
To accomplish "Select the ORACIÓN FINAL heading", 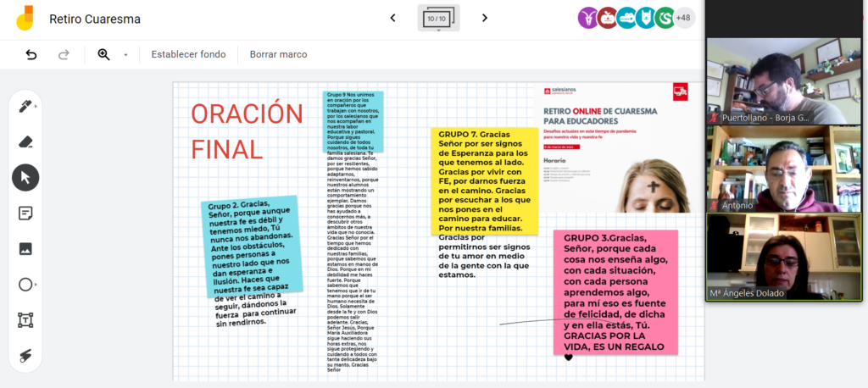I will pyautogui.click(x=247, y=131).
